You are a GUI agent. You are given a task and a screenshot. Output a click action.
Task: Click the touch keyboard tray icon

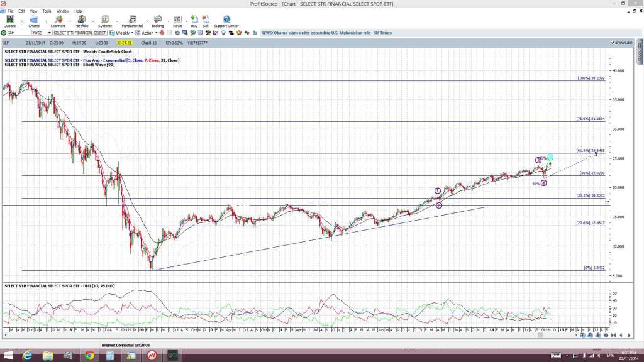pyautogui.click(x=556, y=356)
